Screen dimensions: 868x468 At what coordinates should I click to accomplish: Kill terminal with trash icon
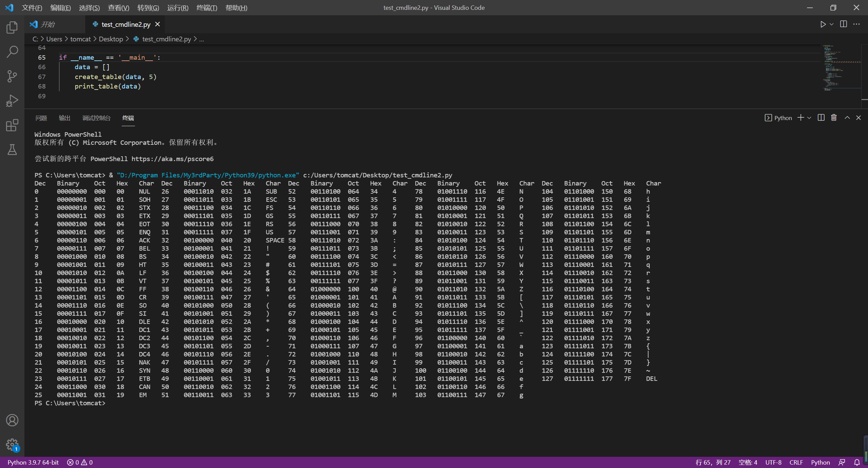(834, 118)
